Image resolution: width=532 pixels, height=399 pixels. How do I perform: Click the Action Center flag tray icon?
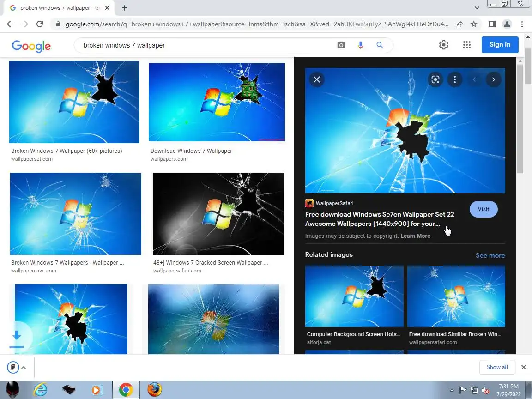click(463, 390)
